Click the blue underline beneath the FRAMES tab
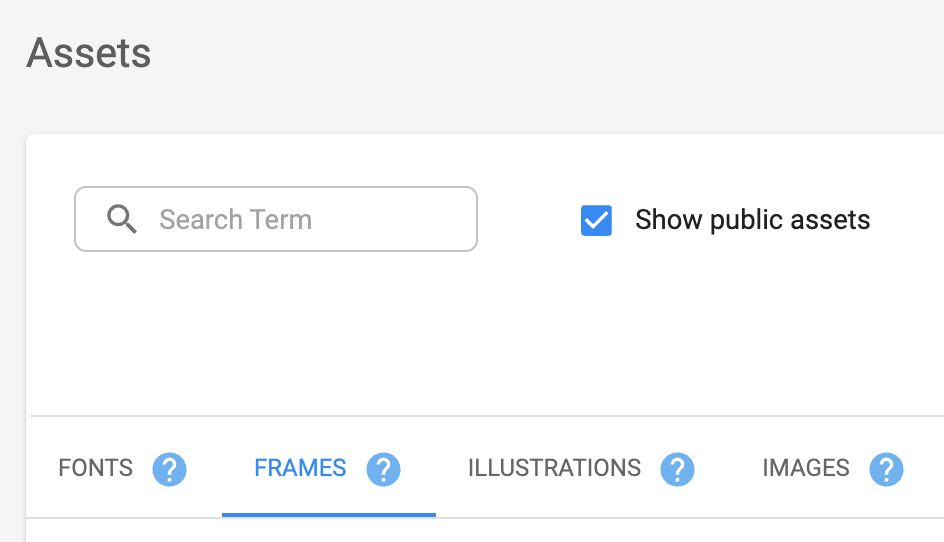Viewport: 944px width, 542px height. click(x=329, y=515)
